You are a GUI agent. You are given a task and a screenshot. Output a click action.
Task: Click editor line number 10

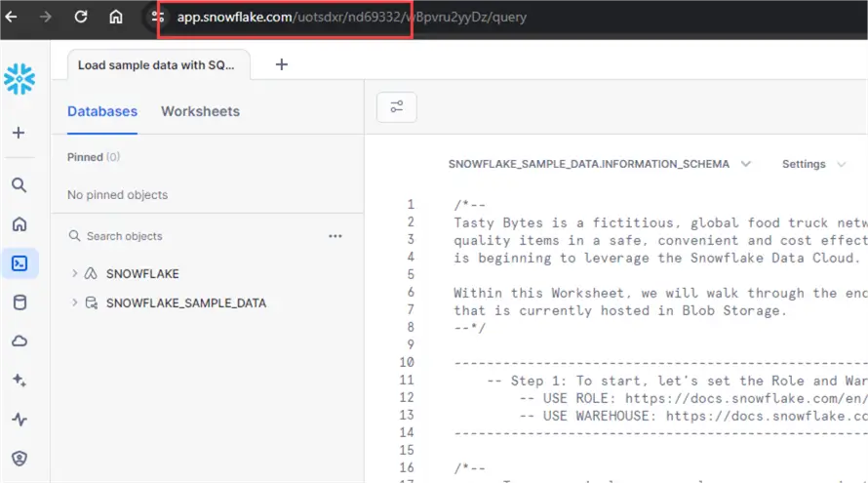pos(407,362)
